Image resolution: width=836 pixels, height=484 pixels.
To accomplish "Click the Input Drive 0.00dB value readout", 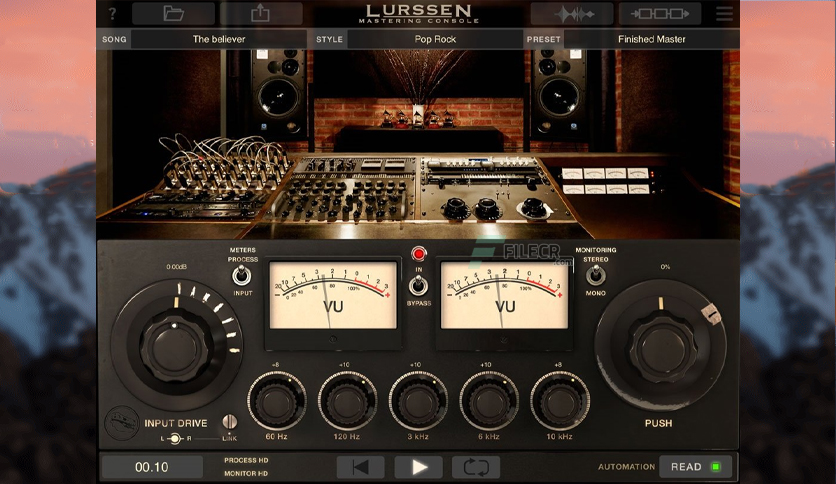I will pos(176,267).
